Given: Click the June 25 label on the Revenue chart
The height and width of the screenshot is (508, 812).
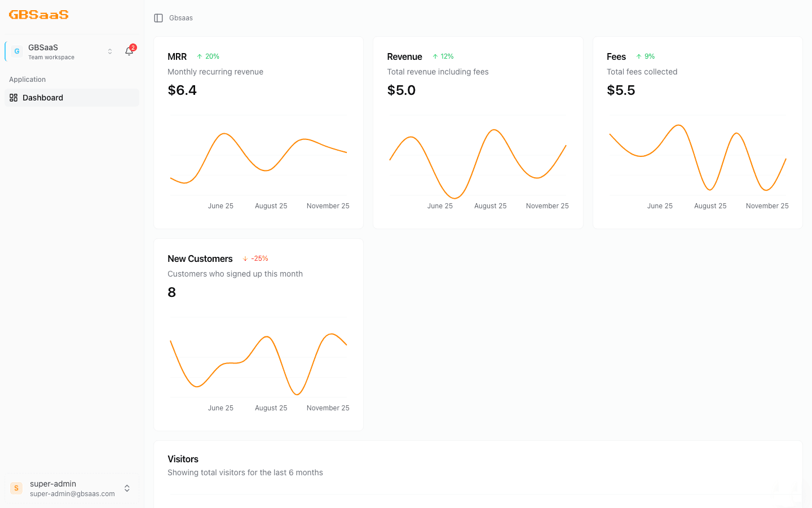Looking at the screenshot, I should 440,205.
